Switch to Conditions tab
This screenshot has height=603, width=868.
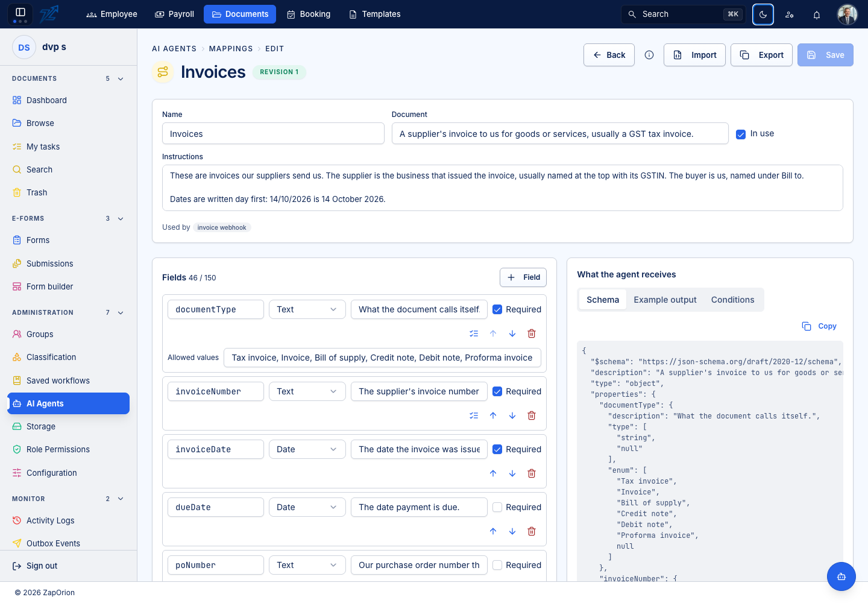[732, 300]
